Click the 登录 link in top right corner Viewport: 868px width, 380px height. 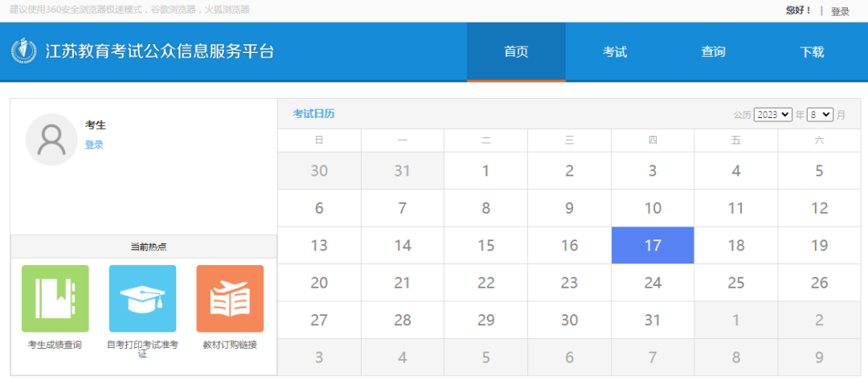pyautogui.click(x=840, y=11)
